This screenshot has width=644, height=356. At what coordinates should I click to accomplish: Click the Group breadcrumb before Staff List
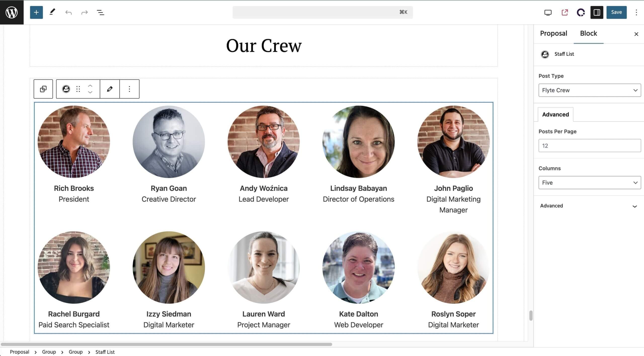[76, 352]
